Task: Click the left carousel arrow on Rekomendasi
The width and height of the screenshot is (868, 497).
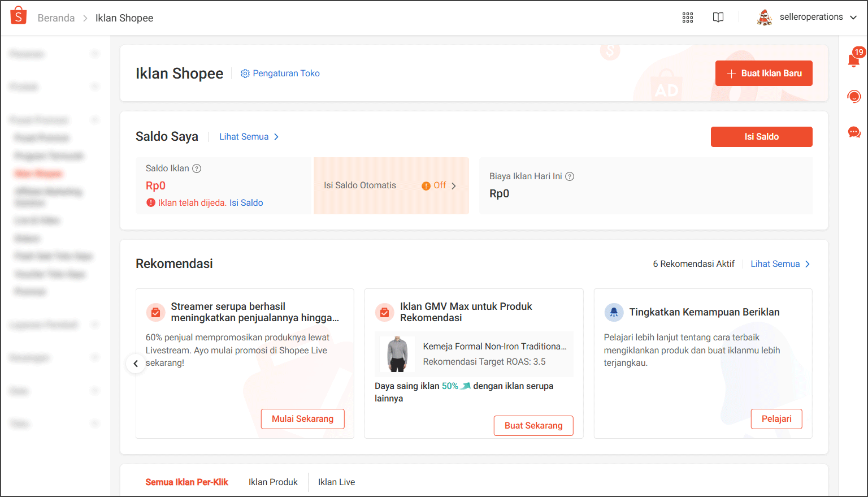Action: [x=135, y=364]
